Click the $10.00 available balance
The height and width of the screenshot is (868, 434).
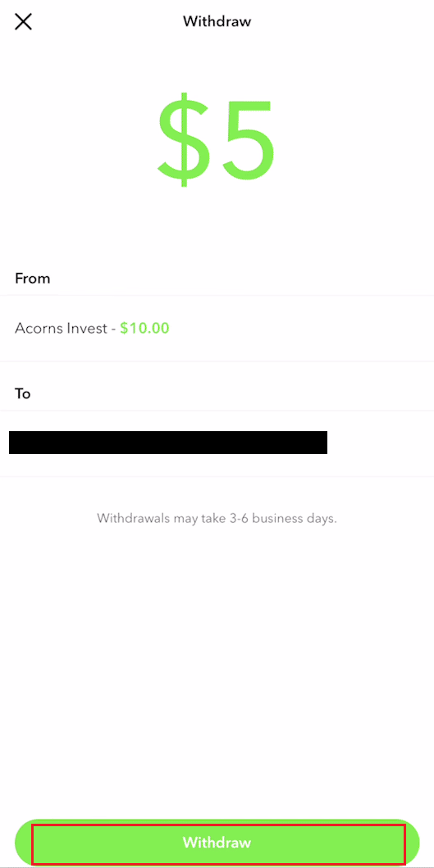click(x=144, y=329)
